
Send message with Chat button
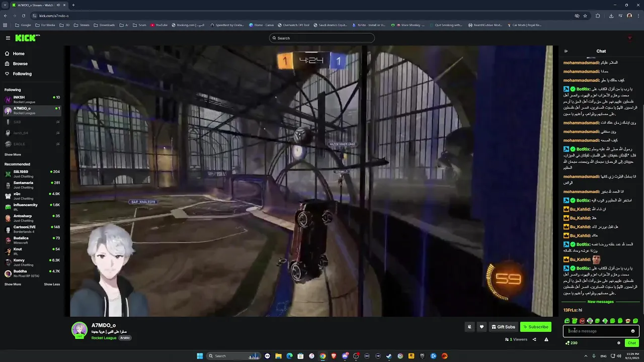pos(632,343)
